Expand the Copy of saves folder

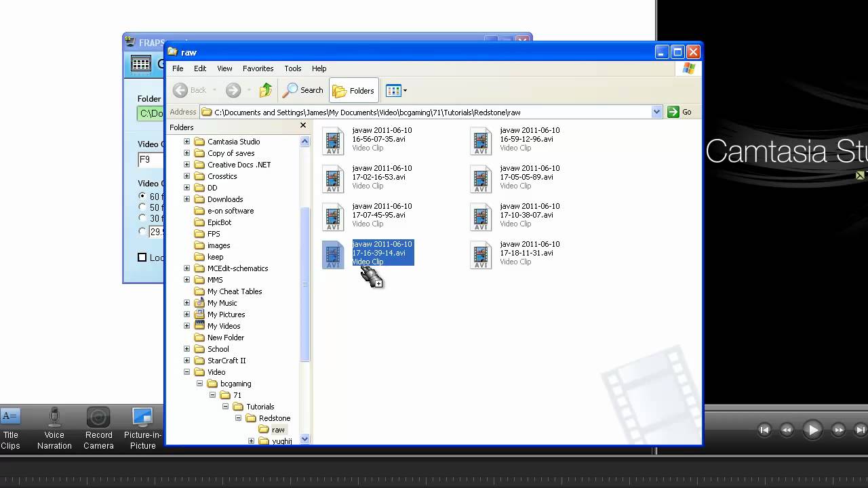click(x=186, y=153)
